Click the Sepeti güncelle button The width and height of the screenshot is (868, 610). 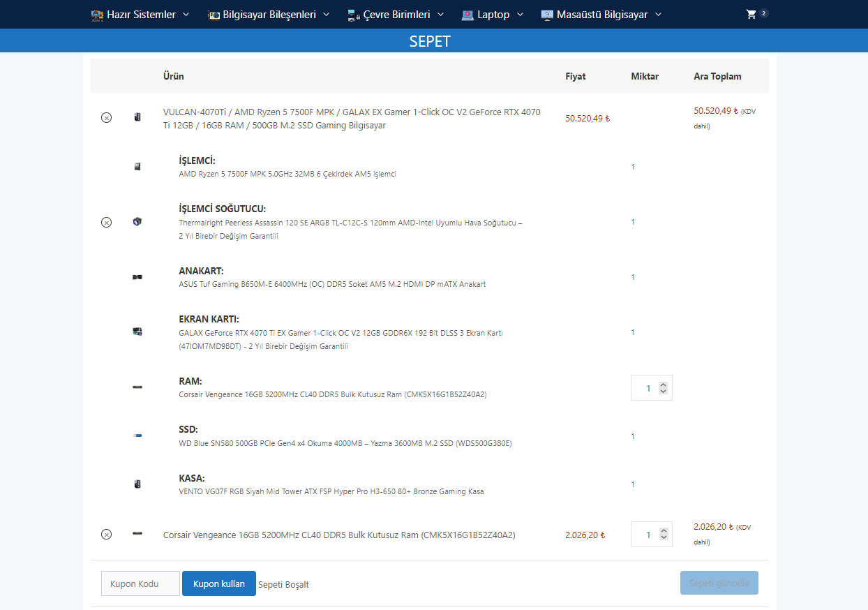pyautogui.click(x=719, y=583)
